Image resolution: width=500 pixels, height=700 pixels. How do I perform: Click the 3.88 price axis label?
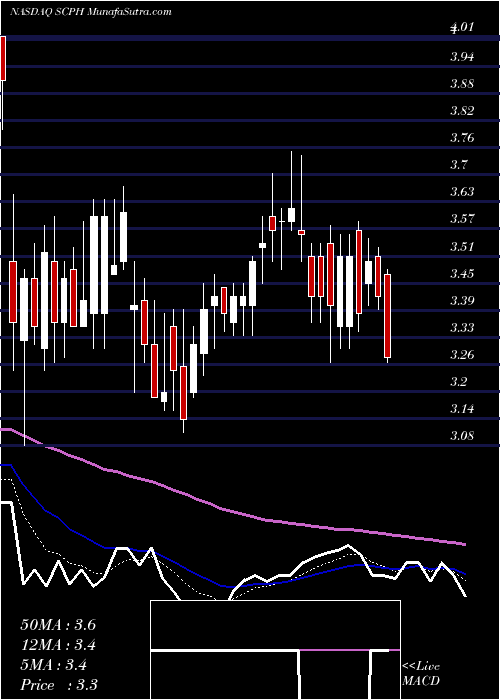[x=462, y=84]
